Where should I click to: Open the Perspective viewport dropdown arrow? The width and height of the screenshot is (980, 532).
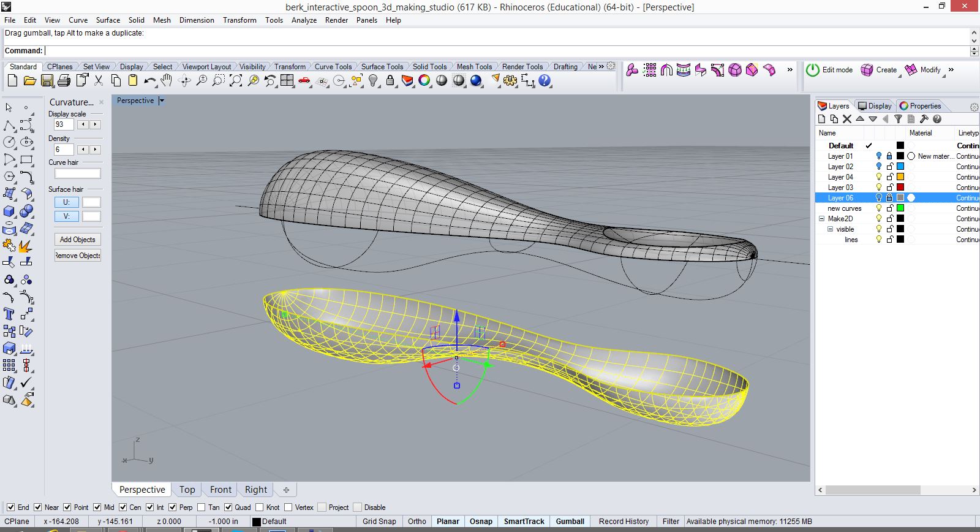[162, 101]
